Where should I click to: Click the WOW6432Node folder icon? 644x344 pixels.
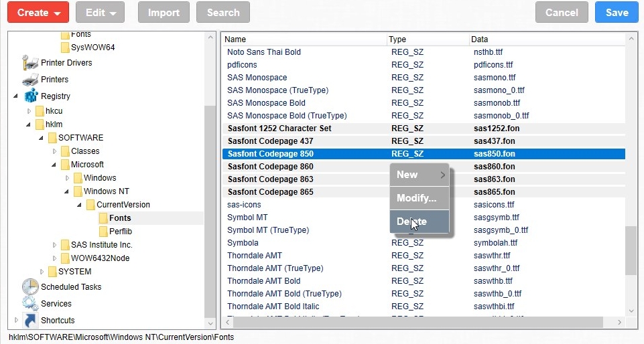click(x=65, y=258)
